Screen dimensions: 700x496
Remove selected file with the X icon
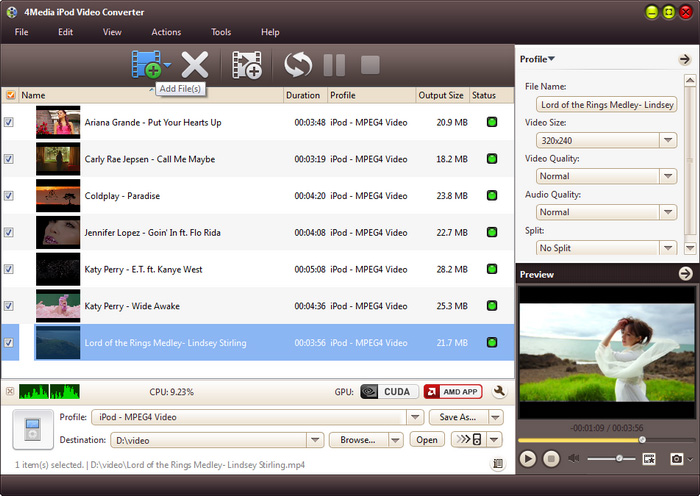click(194, 65)
